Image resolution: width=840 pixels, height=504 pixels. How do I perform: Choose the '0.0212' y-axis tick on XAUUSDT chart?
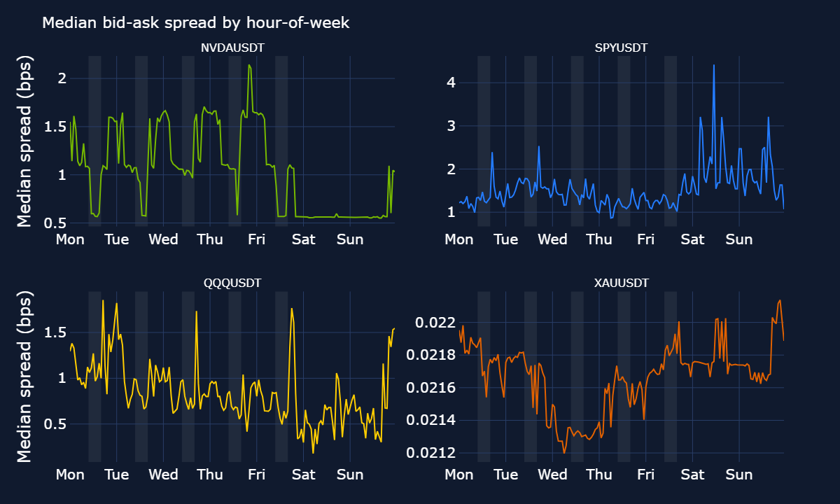[x=431, y=453]
